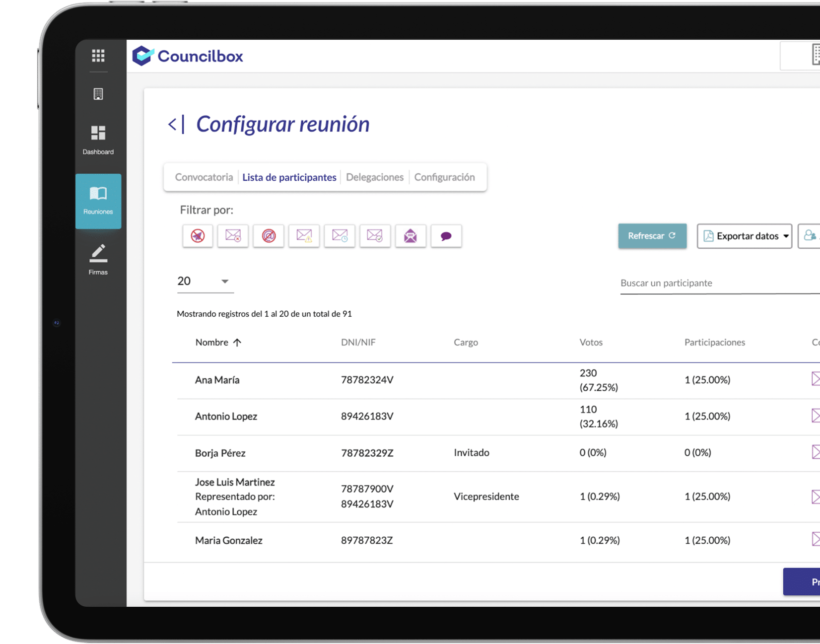Filter by not-sent paper plane icon
Screen dimensions: 820x644
(198, 236)
